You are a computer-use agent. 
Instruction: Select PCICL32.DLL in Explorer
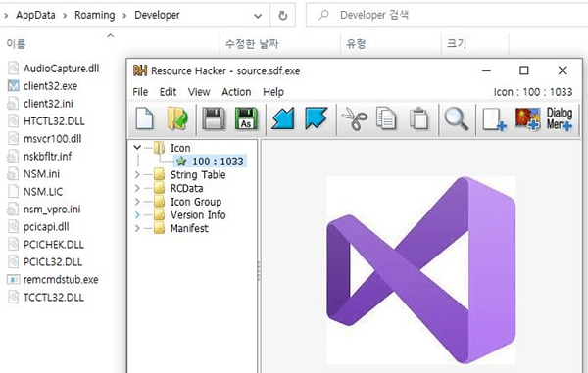[45, 262]
